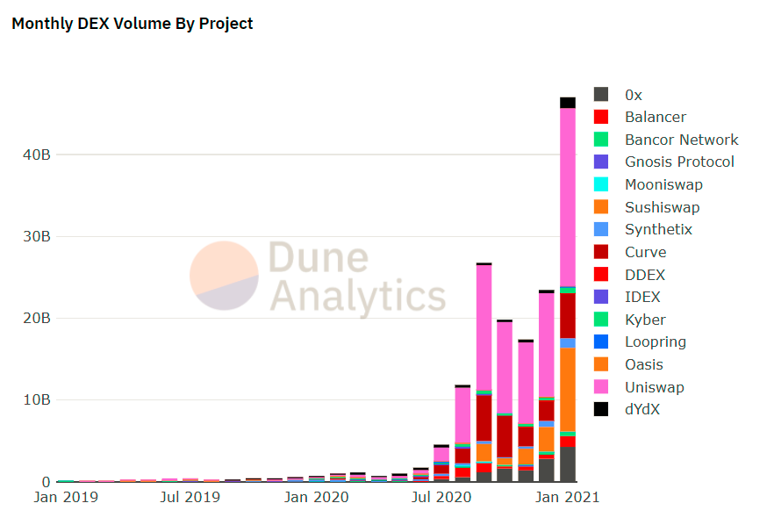
Task: Toggle the Synthetix legend label
Action: (x=658, y=230)
